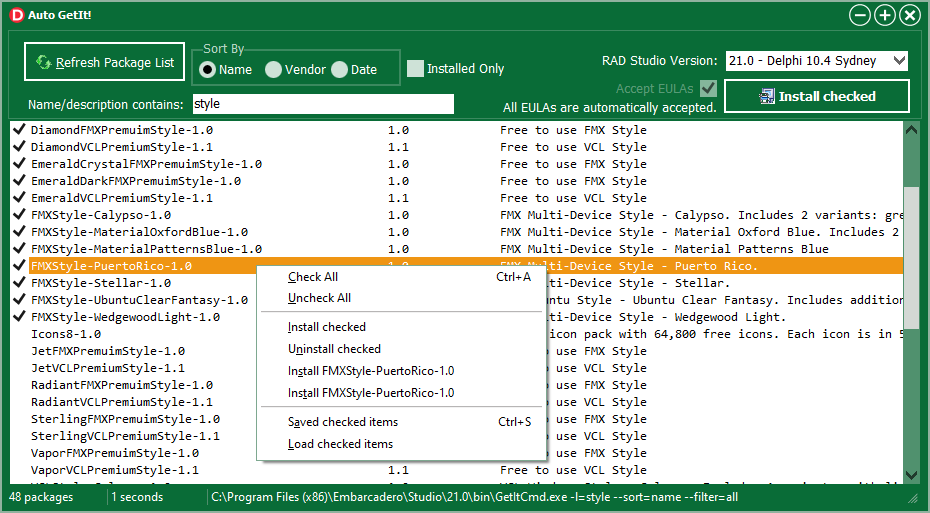Select FMXStyle-UbuntuClearFantasy-1.0 package name
The width and height of the screenshot is (930, 513).
[139, 300]
